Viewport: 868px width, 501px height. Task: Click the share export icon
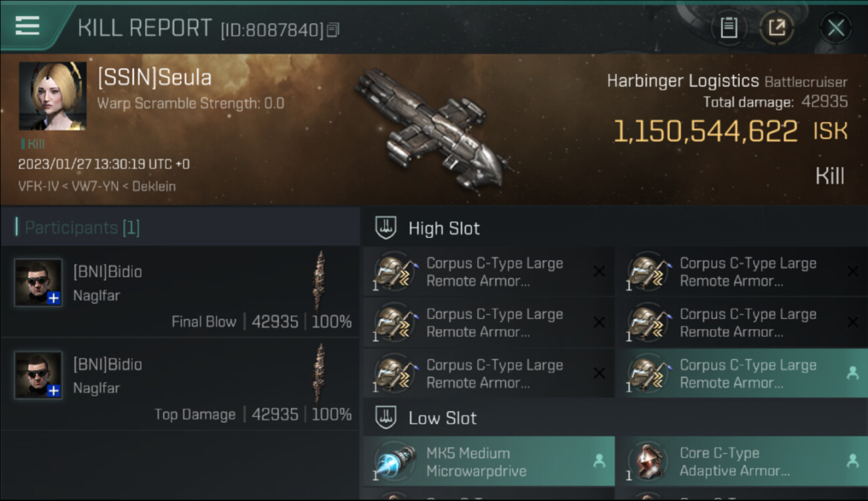pos(777,28)
